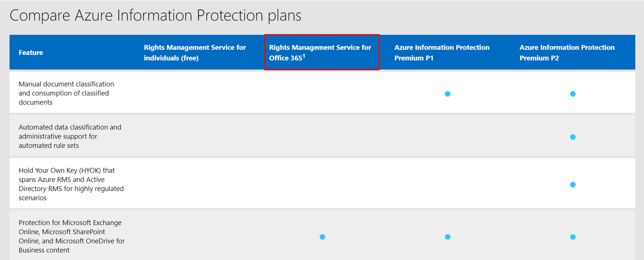Click footnote superscript 1 after Office 365

click(304, 56)
